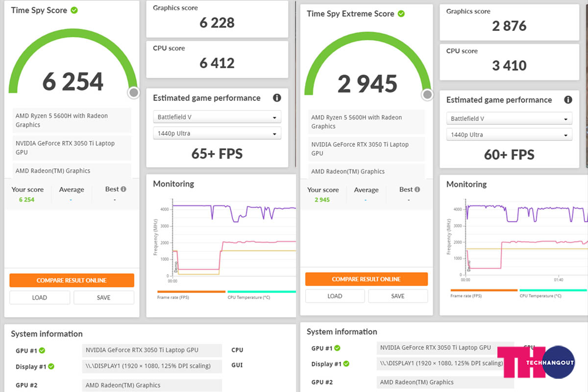Click the 65+ FPS estimate
588x392 pixels.
pos(217,154)
